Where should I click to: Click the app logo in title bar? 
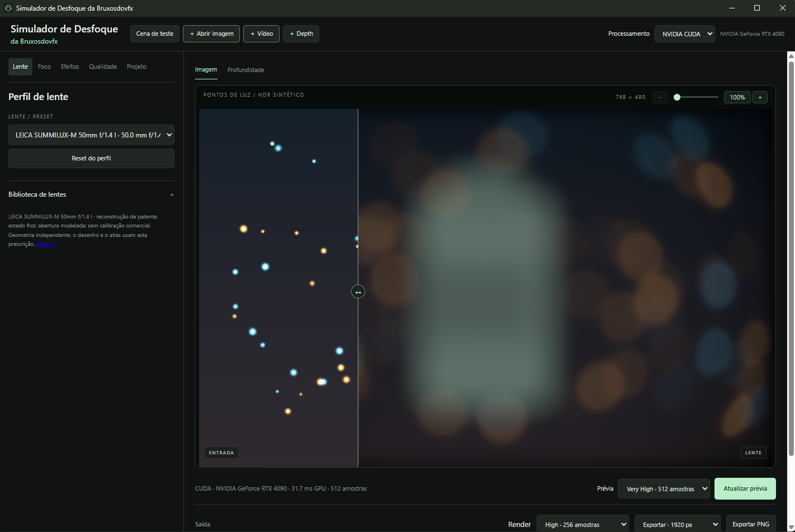(8, 8)
